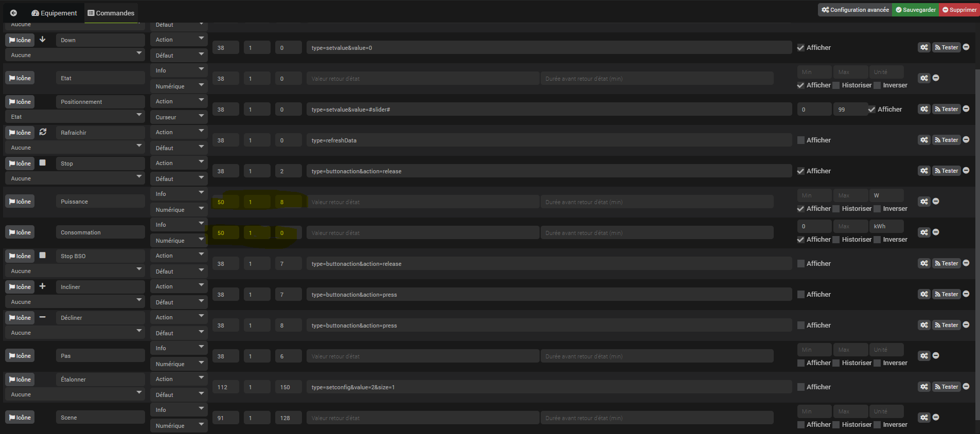The height and width of the screenshot is (434, 980).
Task: Edit the type=setconfig&value=2&size=1 field
Action: 549,387
